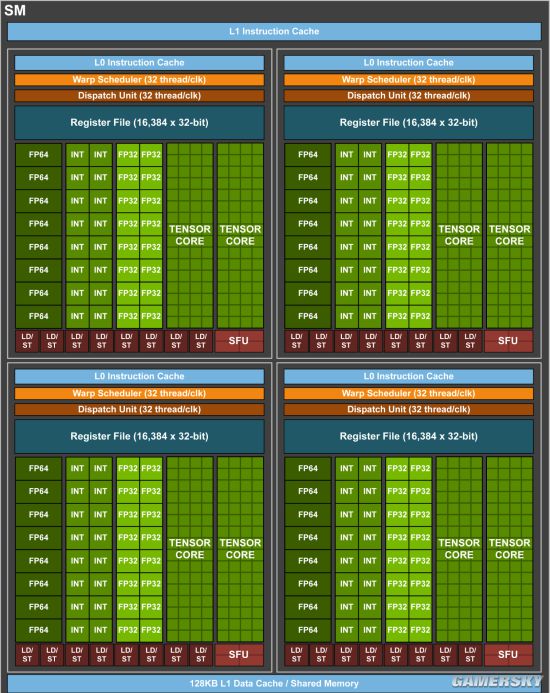This screenshot has width=550, height=693.
Task: Click Register File box in lower-left block
Action: pos(139,436)
